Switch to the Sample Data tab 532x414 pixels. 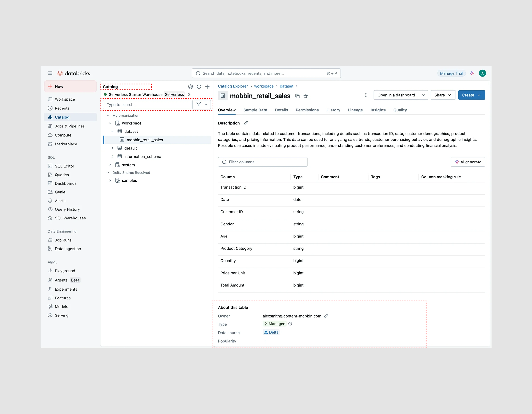click(x=255, y=110)
